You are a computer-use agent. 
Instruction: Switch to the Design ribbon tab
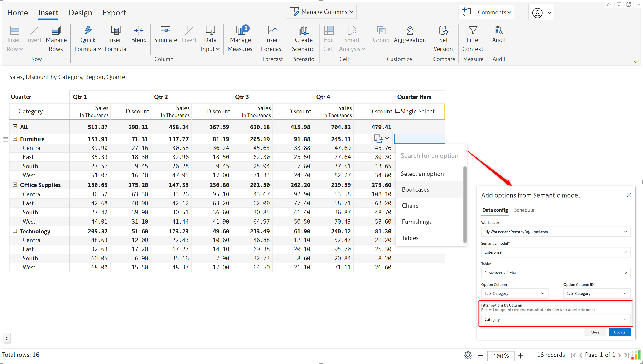(80, 13)
